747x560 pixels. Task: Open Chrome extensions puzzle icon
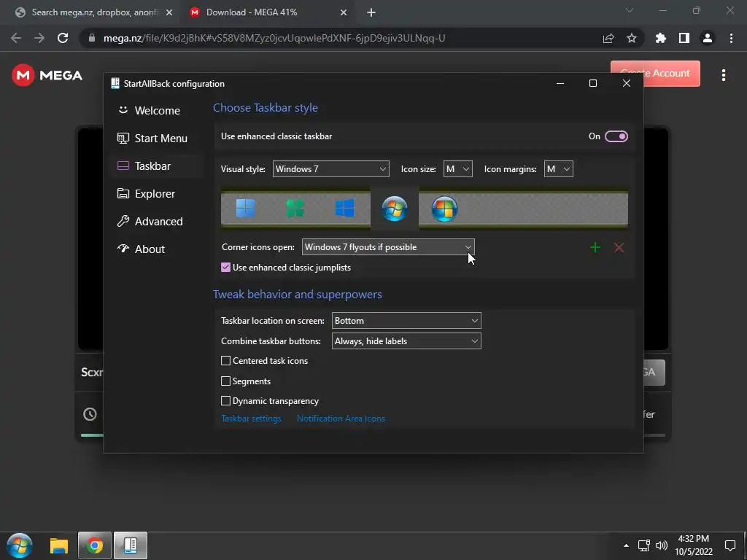click(x=661, y=38)
